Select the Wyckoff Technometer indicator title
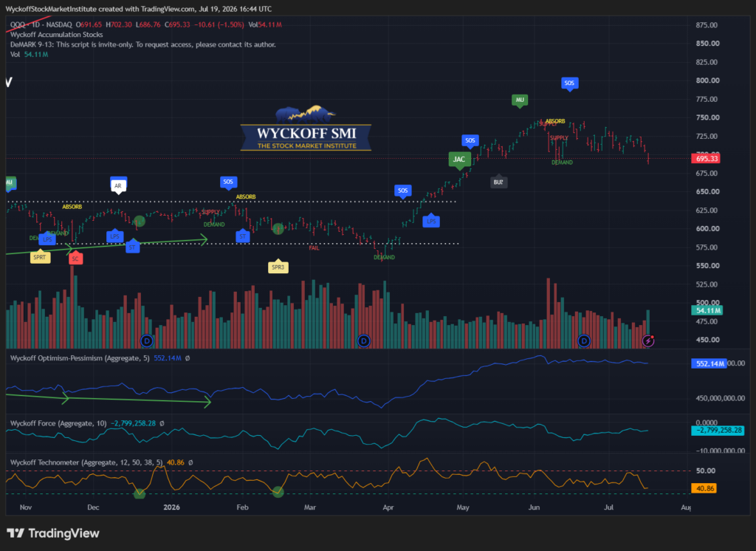The height and width of the screenshot is (551, 756). coord(86,462)
